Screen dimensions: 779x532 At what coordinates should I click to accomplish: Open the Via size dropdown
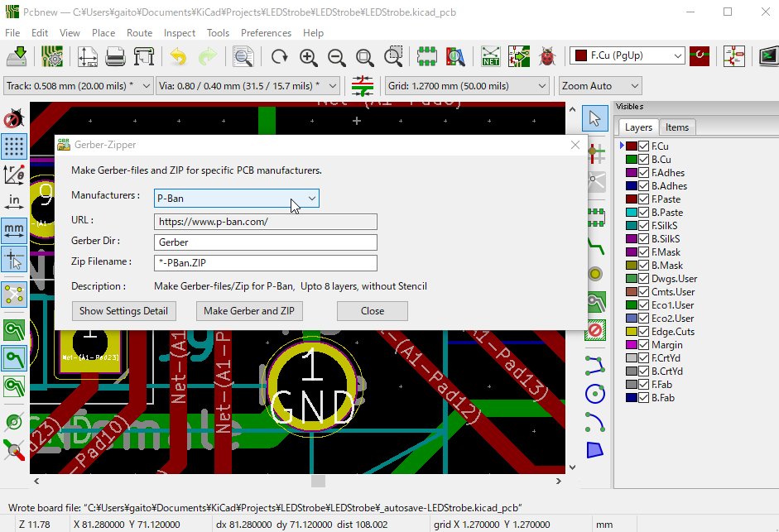point(248,86)
